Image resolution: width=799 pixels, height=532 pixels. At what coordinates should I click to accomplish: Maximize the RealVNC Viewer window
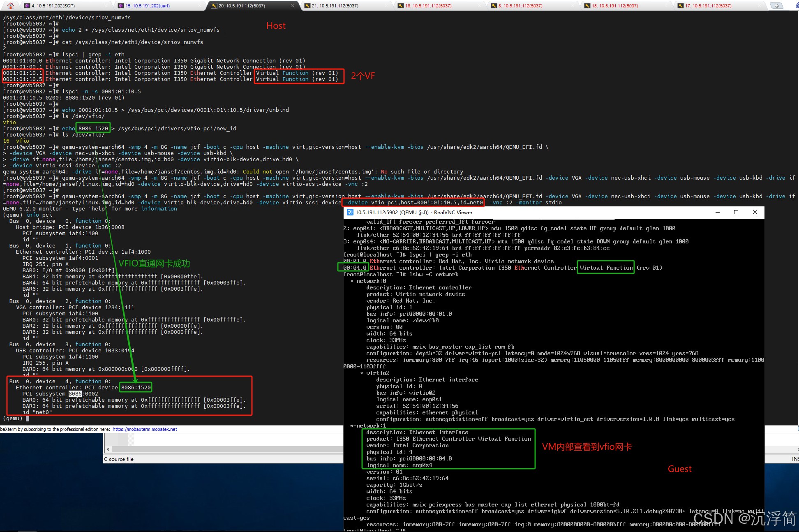[736, 212]
